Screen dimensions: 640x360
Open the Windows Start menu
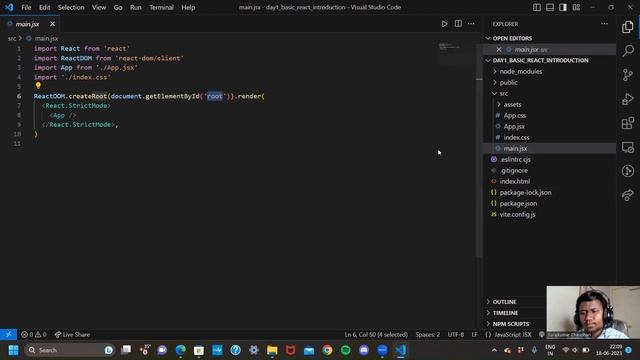13,350
